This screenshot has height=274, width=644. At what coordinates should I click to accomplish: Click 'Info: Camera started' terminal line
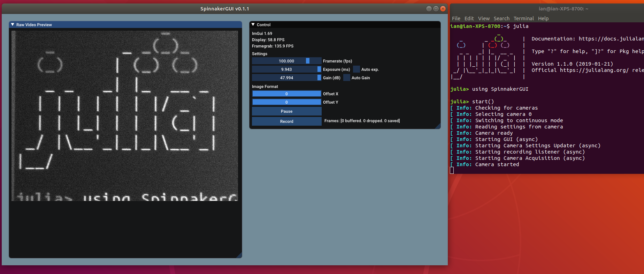pos(485,164)
